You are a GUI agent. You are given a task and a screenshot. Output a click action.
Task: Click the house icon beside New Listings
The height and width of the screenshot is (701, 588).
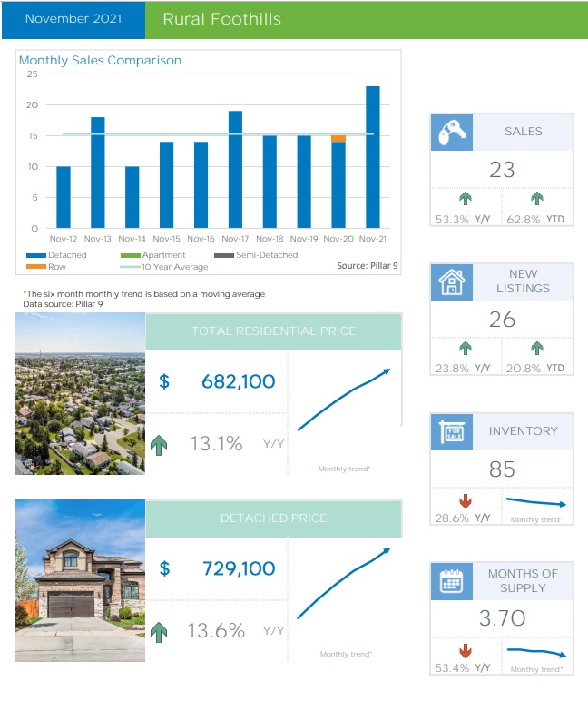452,281
